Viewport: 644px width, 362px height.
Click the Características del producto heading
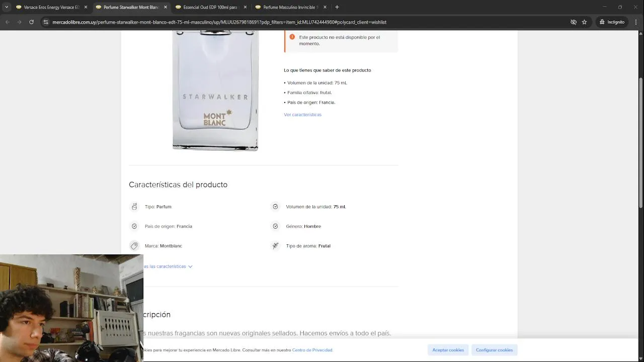pos(178,185)
